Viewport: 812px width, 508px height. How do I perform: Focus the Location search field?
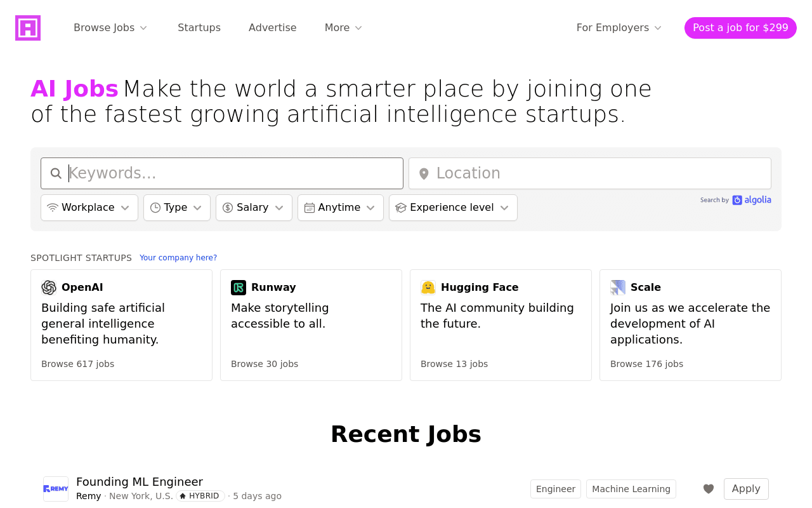(590, 173)
